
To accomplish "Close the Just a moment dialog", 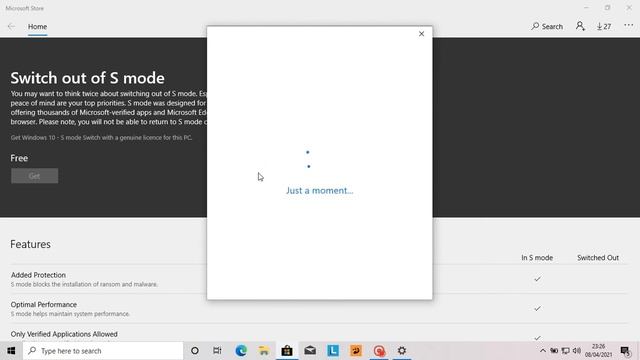I will click(421, 34).
